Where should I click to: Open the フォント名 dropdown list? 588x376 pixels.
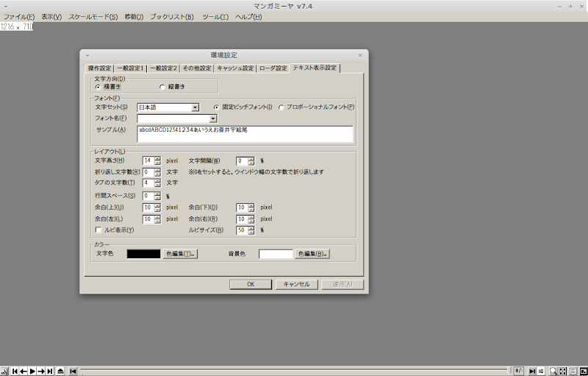213,118
